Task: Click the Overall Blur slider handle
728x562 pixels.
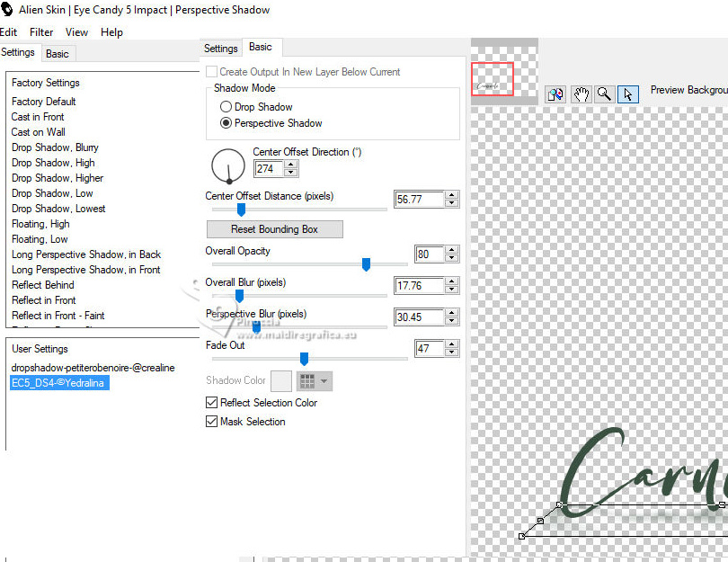Action: click(x=240, y=296)
